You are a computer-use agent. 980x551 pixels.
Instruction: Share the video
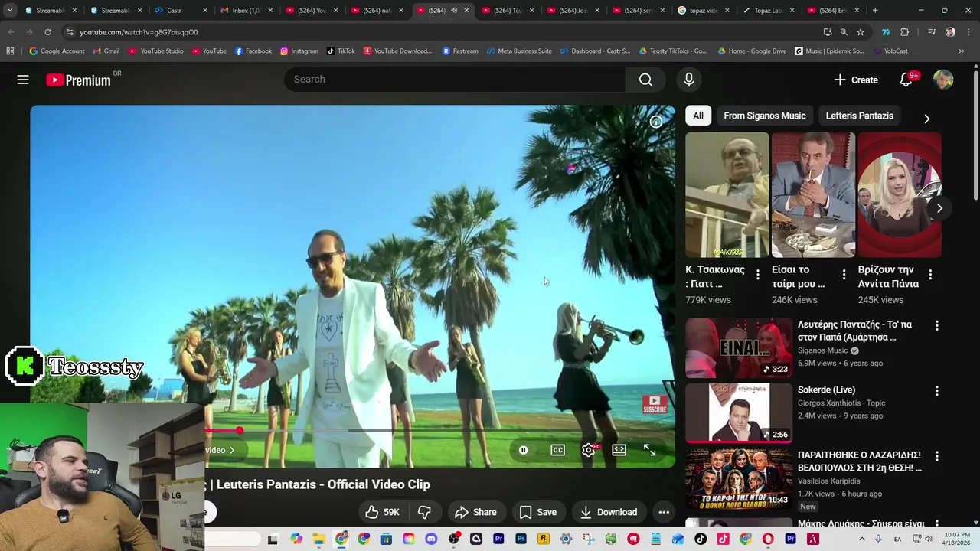(x=475, y=512)
